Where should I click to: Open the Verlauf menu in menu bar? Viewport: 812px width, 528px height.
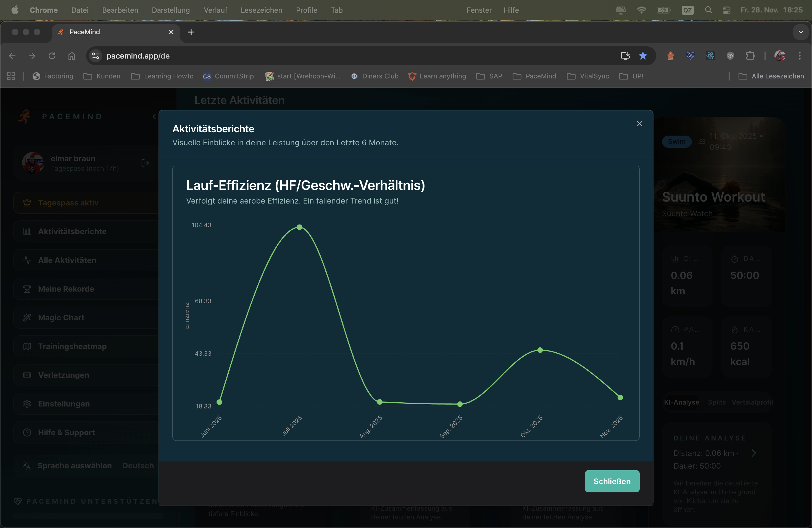pos(215,10)
